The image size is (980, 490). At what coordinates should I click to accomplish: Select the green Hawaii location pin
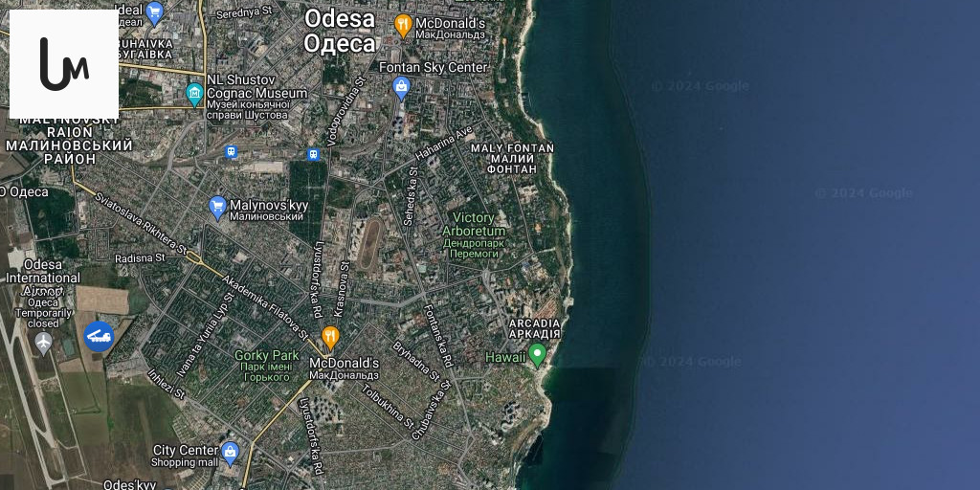click(538, 355)
